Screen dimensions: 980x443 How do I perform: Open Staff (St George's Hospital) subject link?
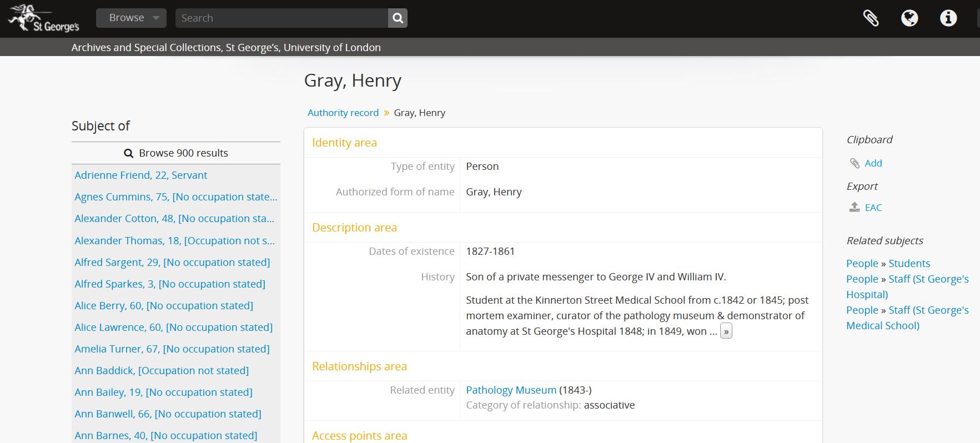click(x=928, y=279)
